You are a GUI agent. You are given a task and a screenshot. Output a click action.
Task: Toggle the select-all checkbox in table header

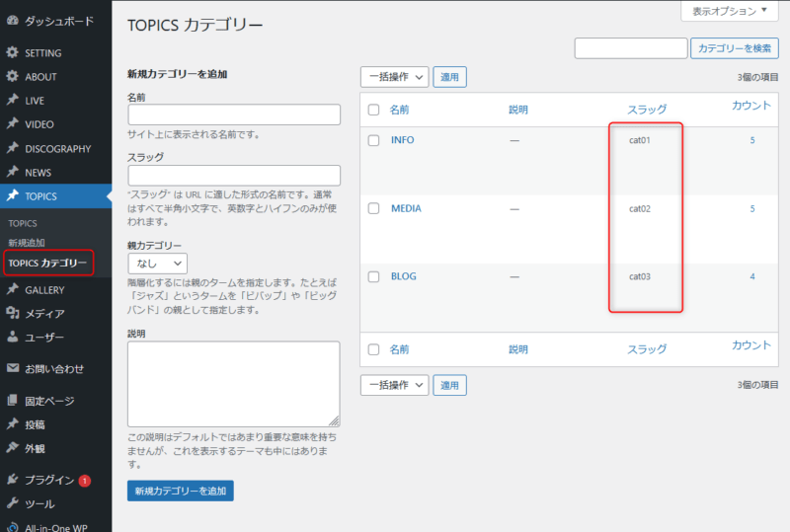373,110
